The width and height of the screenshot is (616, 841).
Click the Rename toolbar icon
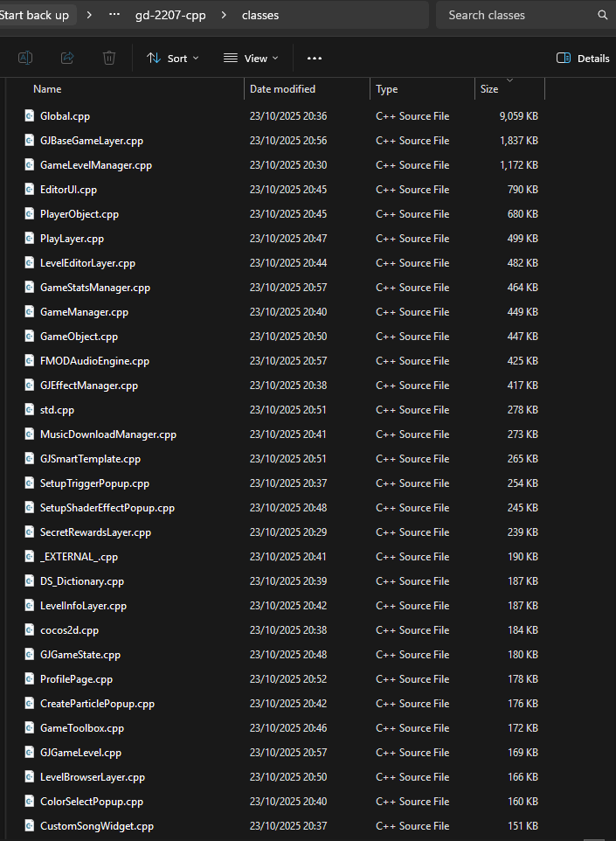tap(25, 58)
